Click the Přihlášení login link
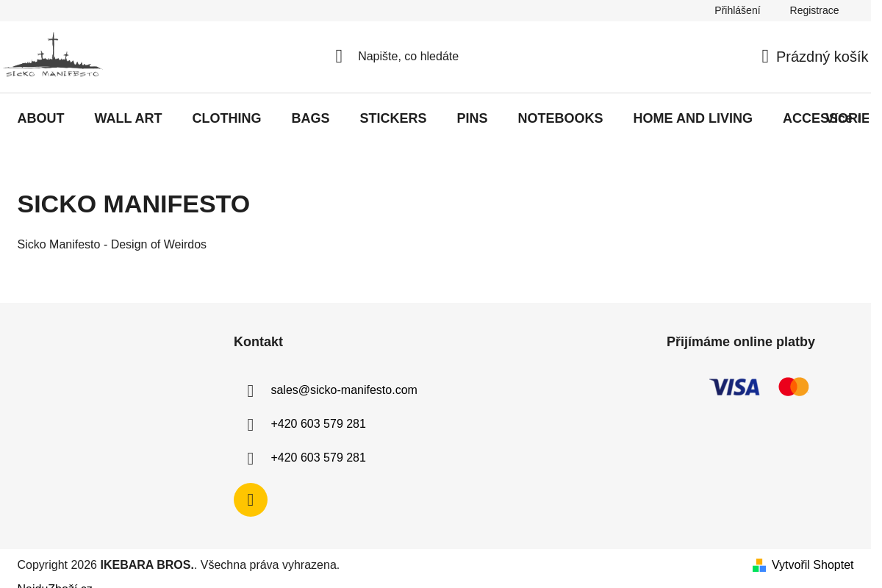The width and height of the screenshot is (882, 588). pos(737,10)
